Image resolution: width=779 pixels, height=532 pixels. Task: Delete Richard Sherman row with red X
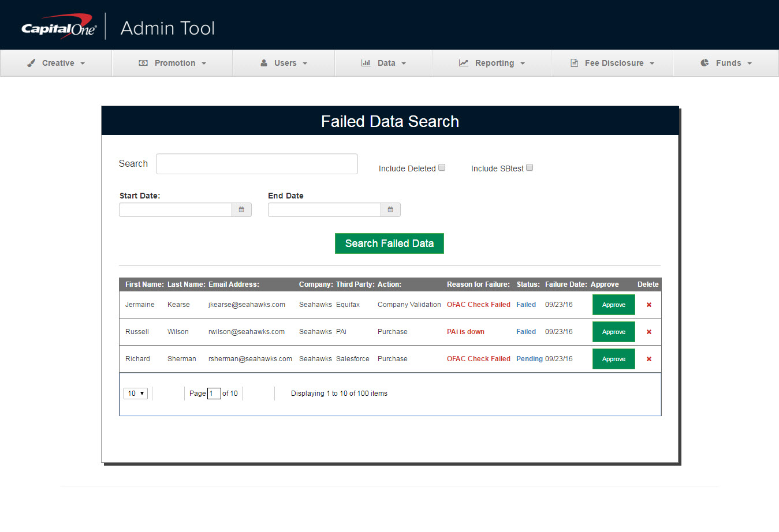648,359
